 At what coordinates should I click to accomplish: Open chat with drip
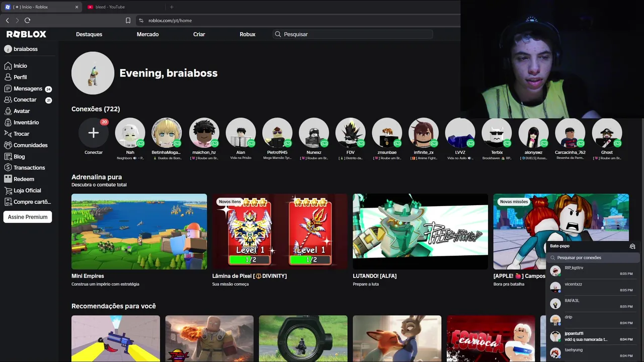click(x=593, y=320)
